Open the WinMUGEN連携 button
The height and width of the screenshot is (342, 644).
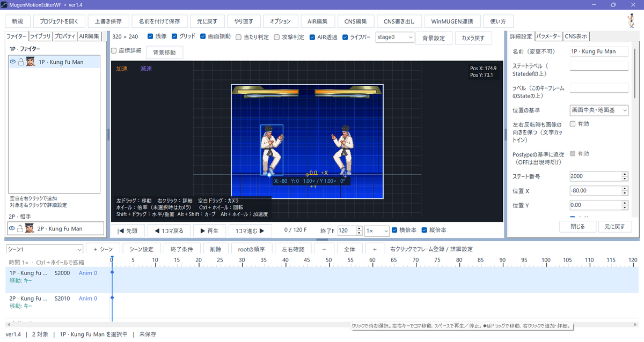452,21
